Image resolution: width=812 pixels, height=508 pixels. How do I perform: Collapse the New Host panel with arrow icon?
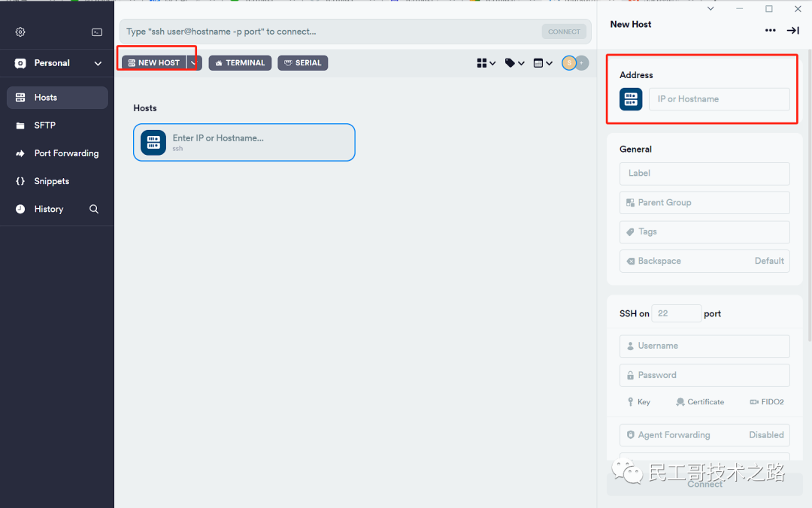coord(792,30)
